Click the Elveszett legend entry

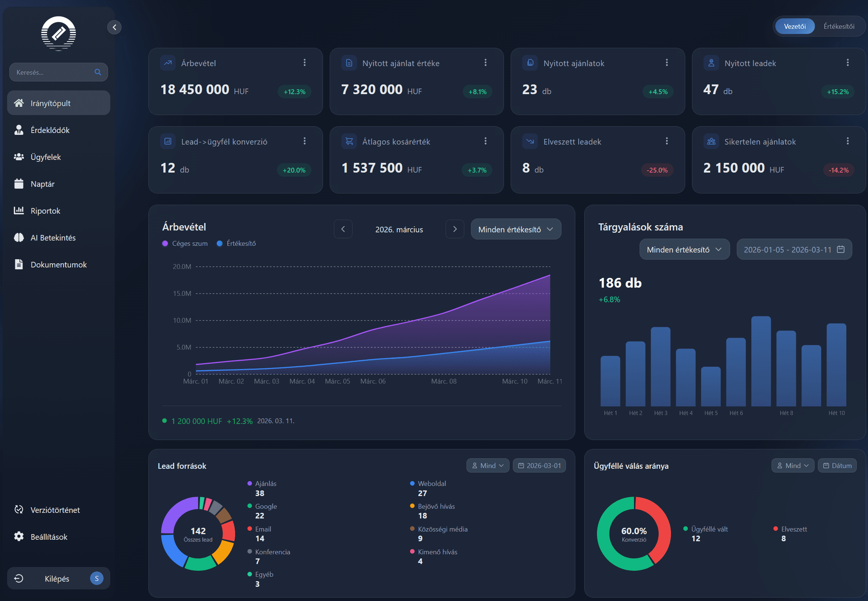pos(790,533)
